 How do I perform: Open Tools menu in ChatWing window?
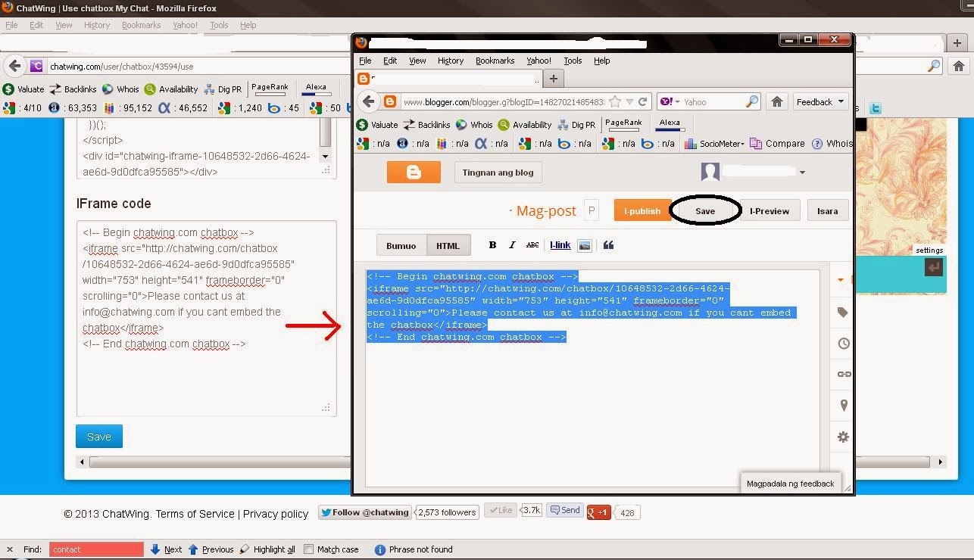(x=219, y=25)
